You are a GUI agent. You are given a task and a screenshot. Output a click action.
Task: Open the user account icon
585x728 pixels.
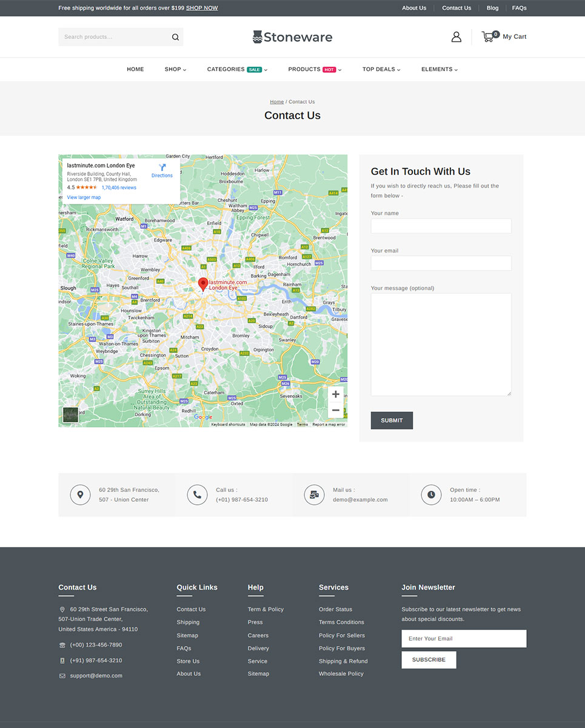coord(456,37)
